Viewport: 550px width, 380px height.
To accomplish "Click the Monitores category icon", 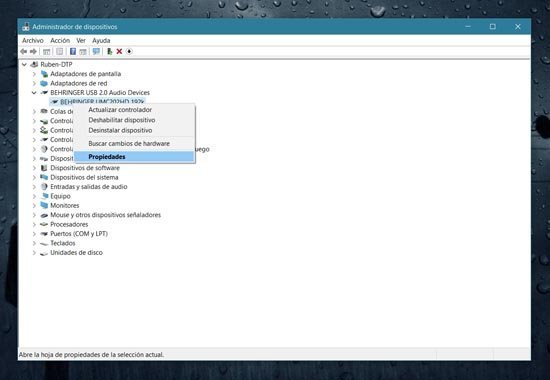I will pos(44,205).
